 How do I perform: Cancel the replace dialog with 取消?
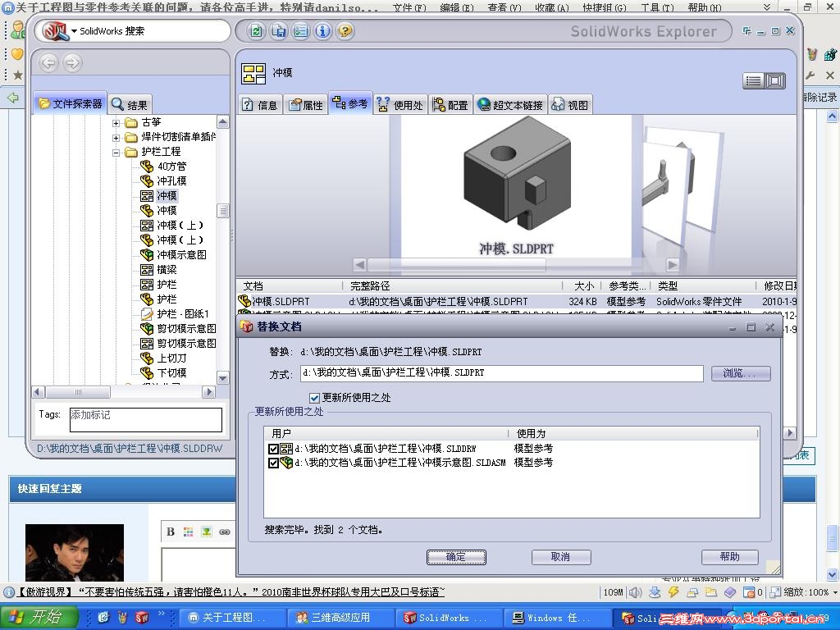[x=561, y=557]
